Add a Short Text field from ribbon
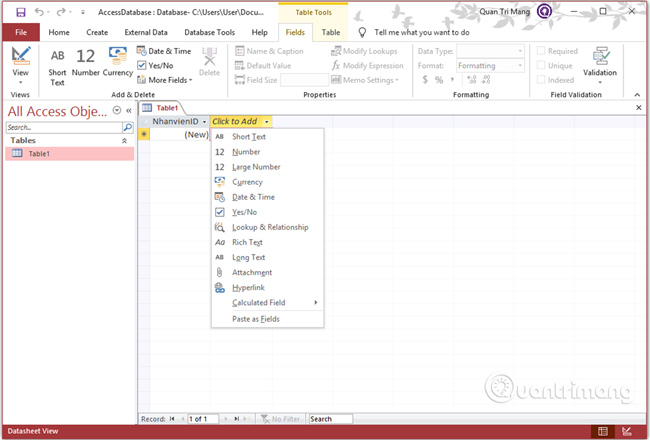This screenshot has height=440, width=650. click(x=57, y=67)
